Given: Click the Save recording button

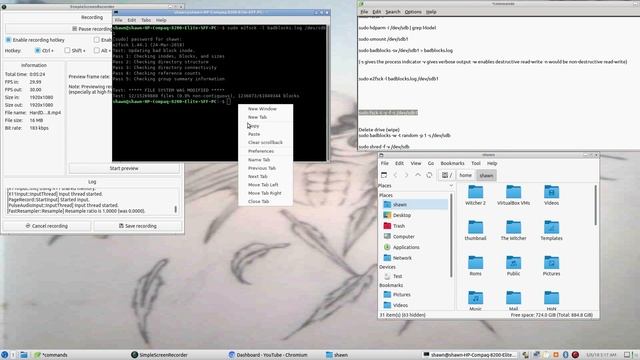Looking at the screenshot, I should [138, 226].
